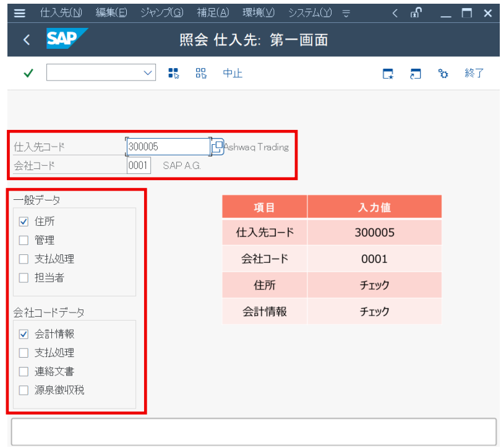Click the back arrow beside SAP logo
Viewport: 501px width, 448px height.
click(x=27, y=40)
